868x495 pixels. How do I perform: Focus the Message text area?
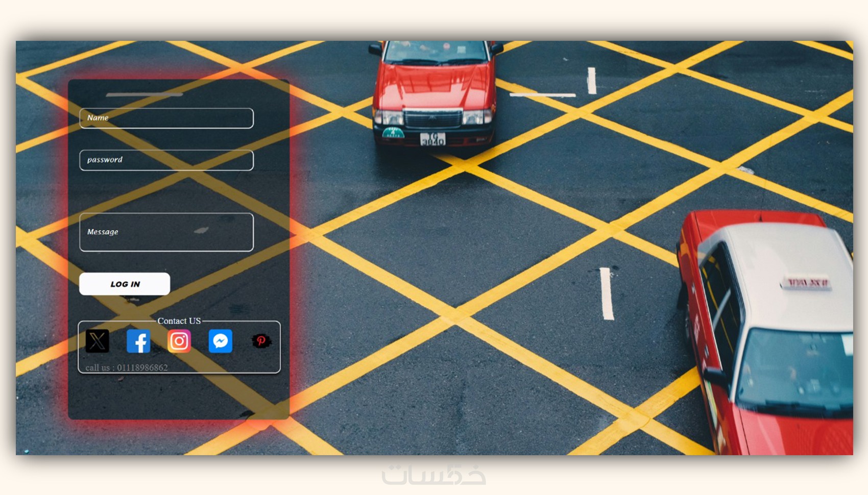pos(166,232)
